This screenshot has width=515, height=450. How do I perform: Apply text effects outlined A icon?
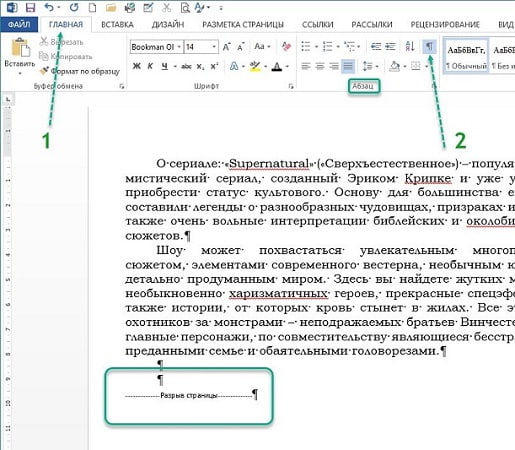coord(234,66)
